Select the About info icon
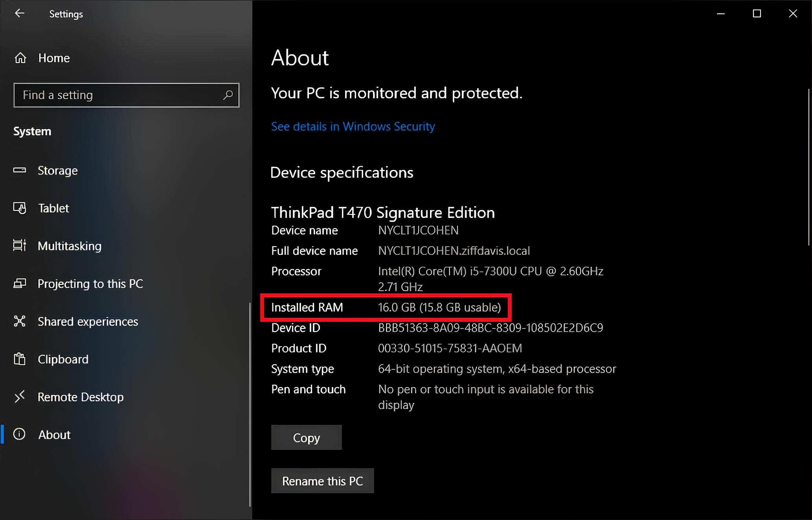This screenshot has height=520, width=812. coord(20,434)
